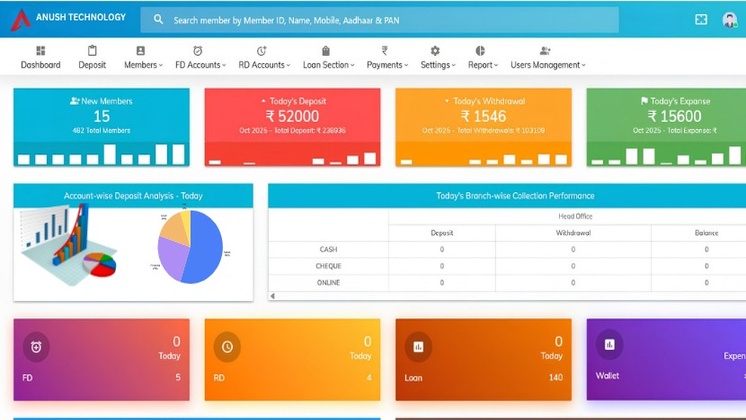Click the New Members card

coord(101,127)
